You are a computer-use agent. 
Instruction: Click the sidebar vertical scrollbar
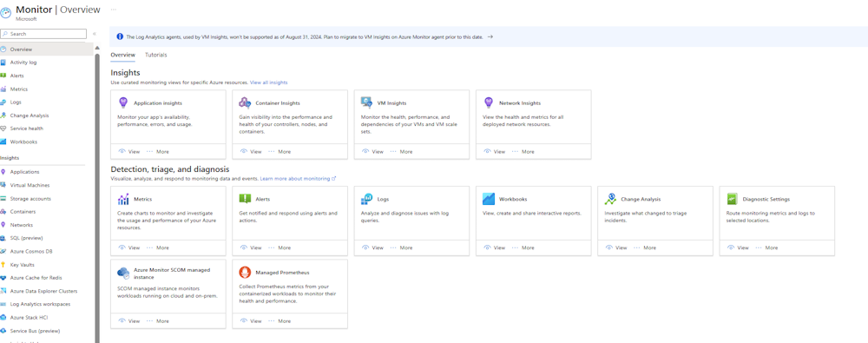pos(97,197)
